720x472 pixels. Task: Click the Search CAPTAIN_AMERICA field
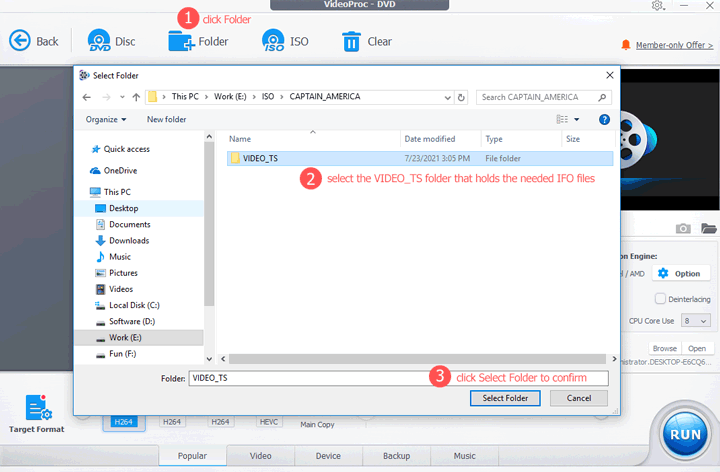pyautogui.click(x=544, y=97)
